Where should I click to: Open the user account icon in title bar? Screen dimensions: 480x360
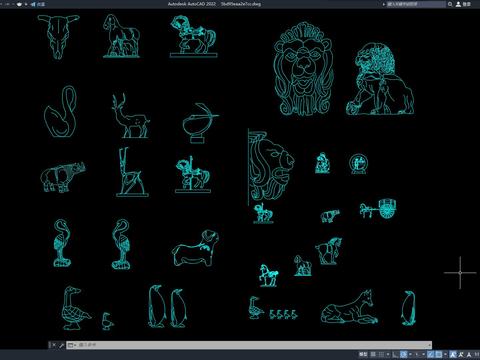(458, 4)
